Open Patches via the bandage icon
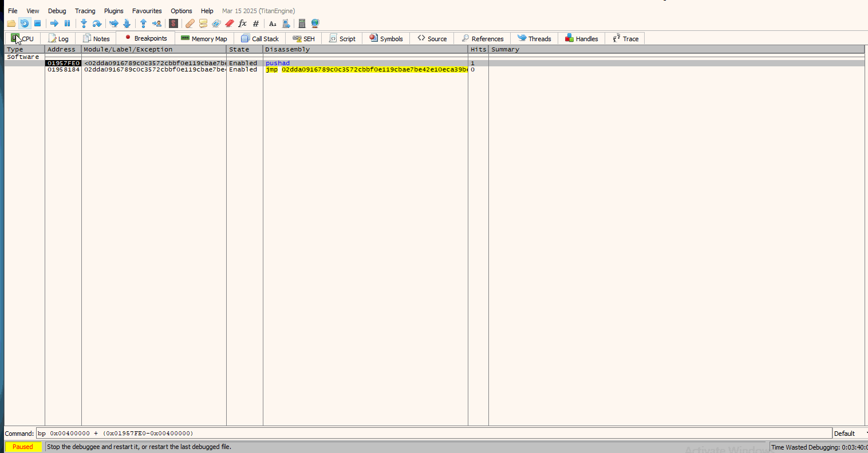The height and width of the screenshot is (453, 868). click(190, 23)
